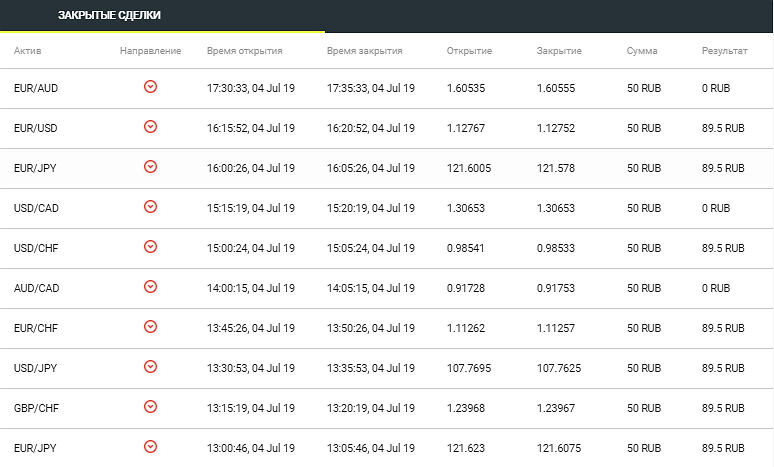The height and width of the screenshot is (467, 774).
Task: Click opening price 0.98541
Action: coord(465,248)
